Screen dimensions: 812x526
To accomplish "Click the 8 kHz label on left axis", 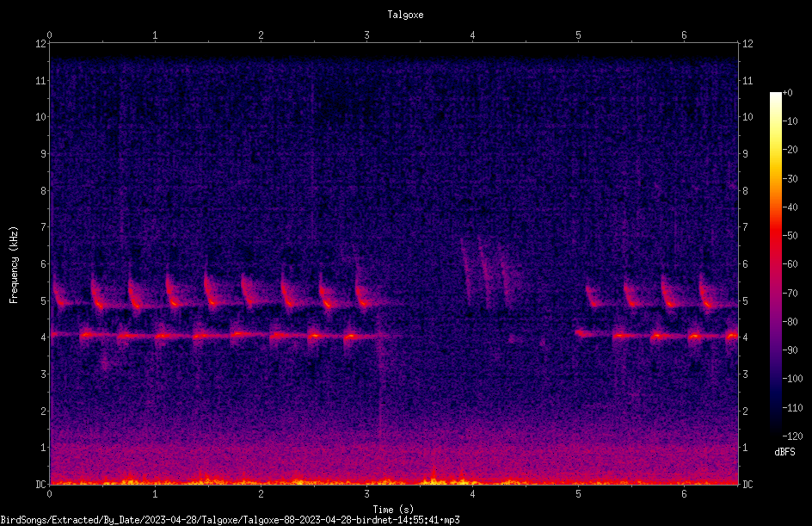I will tap(44, 191).
